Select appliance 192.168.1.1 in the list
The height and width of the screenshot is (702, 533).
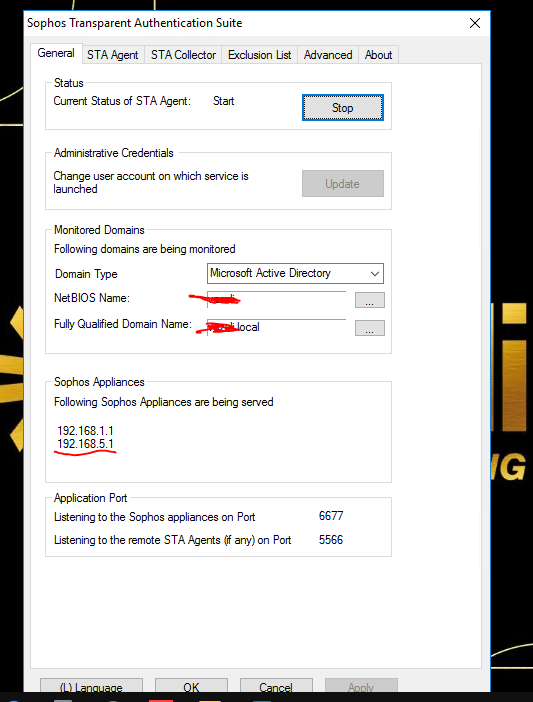pyautogui.click(x=85, y=431)
